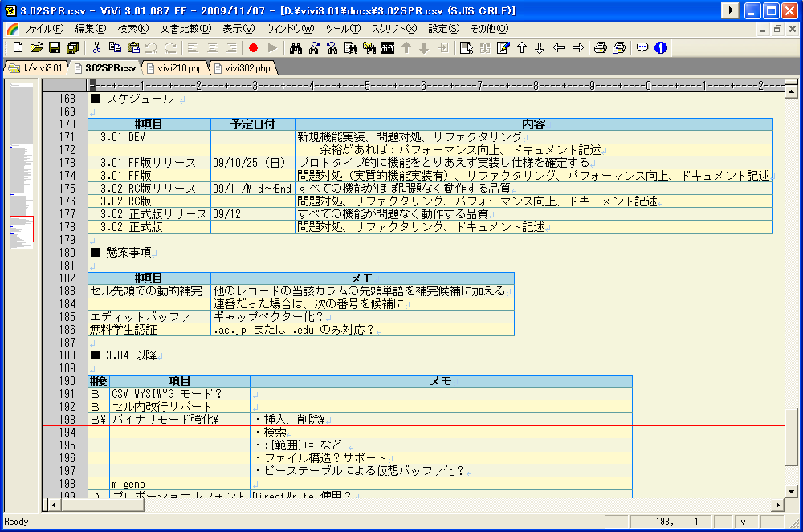Click the horizontal scrollbar left arrow
Viewport: 803px width, 532px height.
click(x=54, y=505)
